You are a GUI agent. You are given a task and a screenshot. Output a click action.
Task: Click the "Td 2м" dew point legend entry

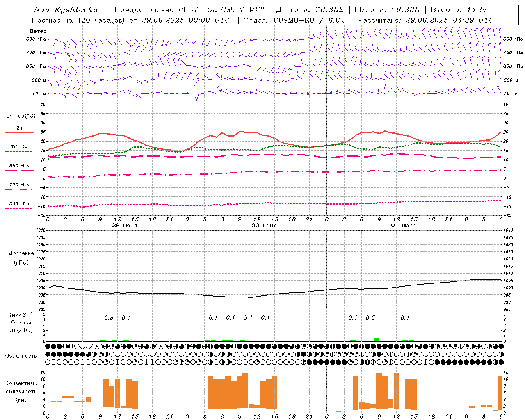[19, 147]
